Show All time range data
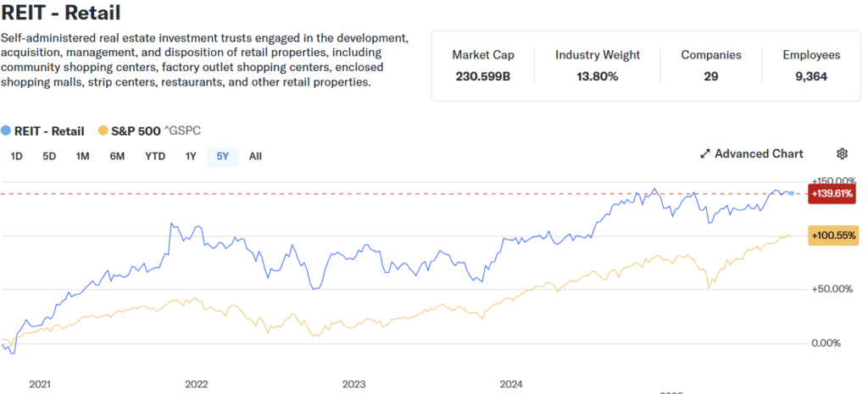Image resolution: width=868 pixels, height=394 pixels. tap(255, 156)
